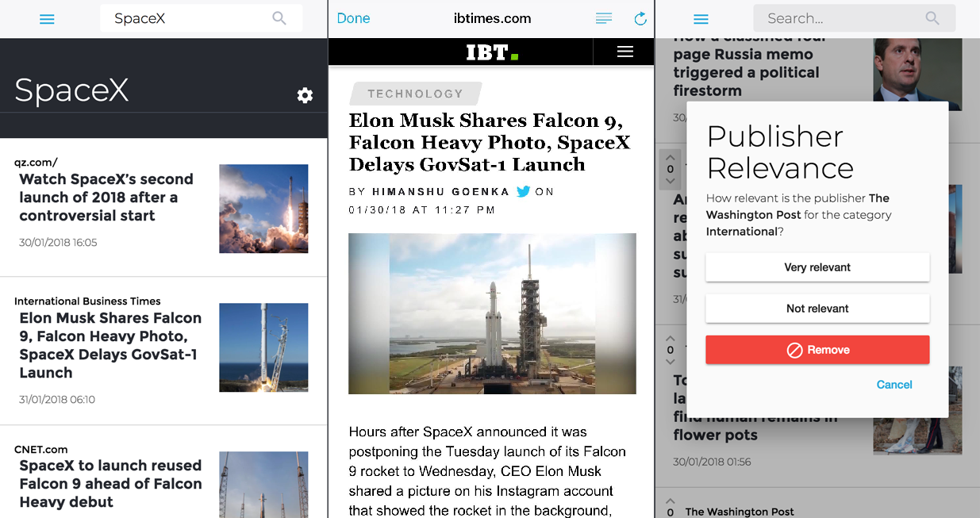Toggle reader view icon in ibtimes browser bar

[604, 18]
